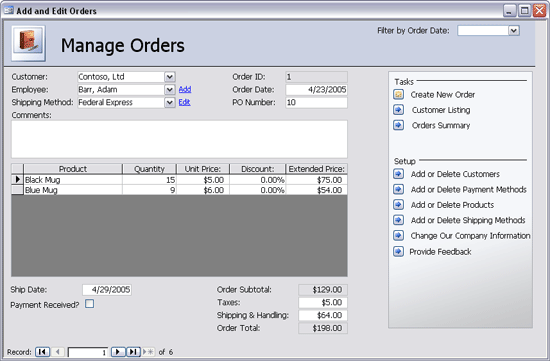Click the PO Number field
This screenshot has width=550, height=361.
[x=316, y=102]
